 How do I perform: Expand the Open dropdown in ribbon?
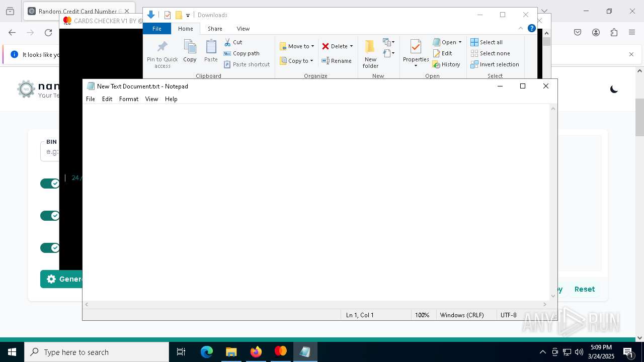(460, 42)
